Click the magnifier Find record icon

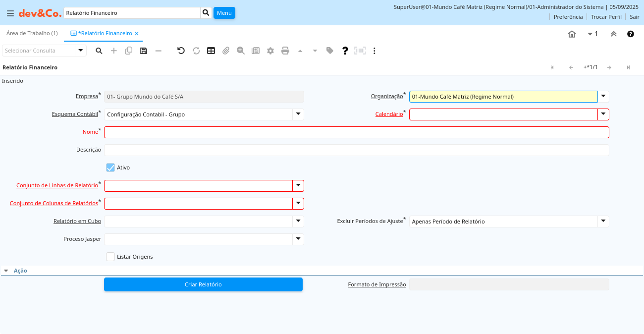(x=99, y=51)
